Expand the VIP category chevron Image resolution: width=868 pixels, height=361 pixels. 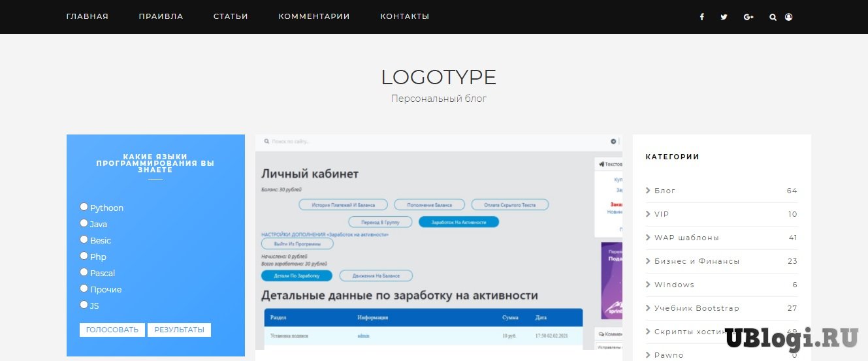pyautogui.click(x=648, y=214)
